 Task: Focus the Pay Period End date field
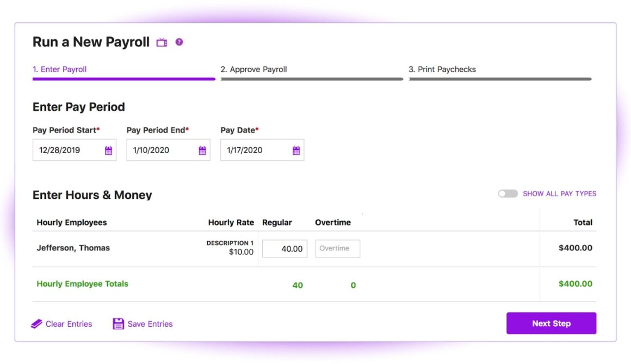(160, 150)
